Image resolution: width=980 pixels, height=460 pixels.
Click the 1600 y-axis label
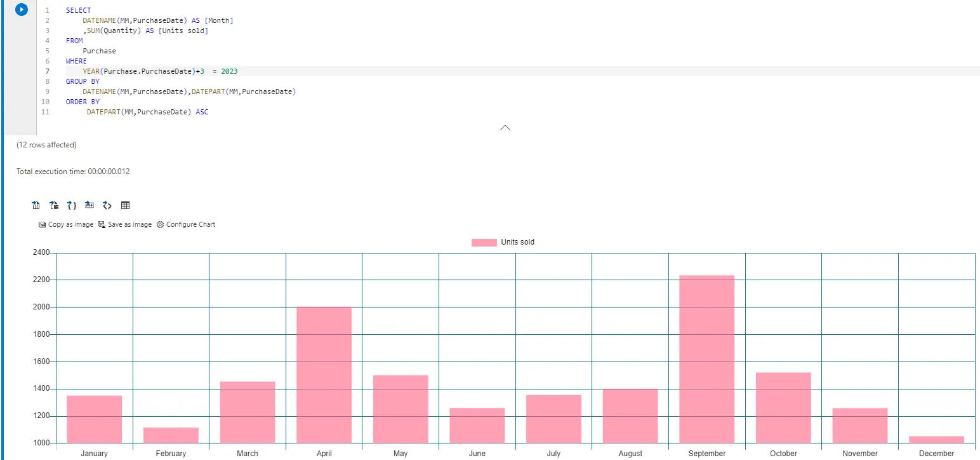pos(41,362)
